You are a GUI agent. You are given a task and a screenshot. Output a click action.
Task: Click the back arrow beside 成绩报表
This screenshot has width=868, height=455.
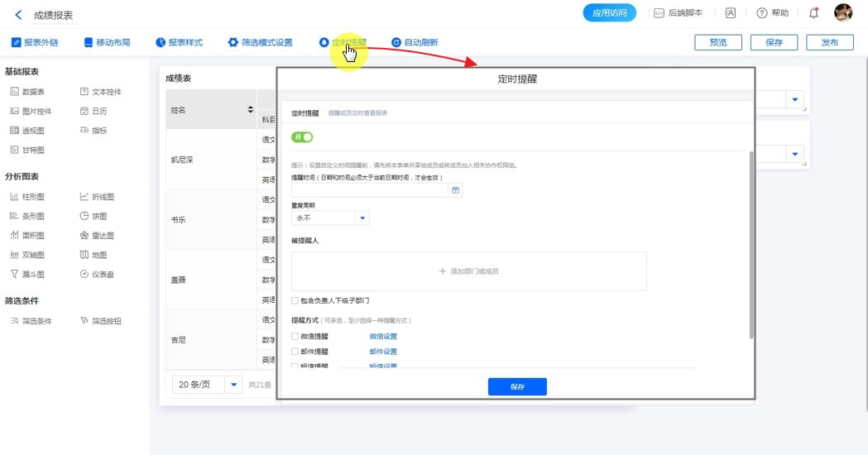pyautogui.click(x=18, y=15)
